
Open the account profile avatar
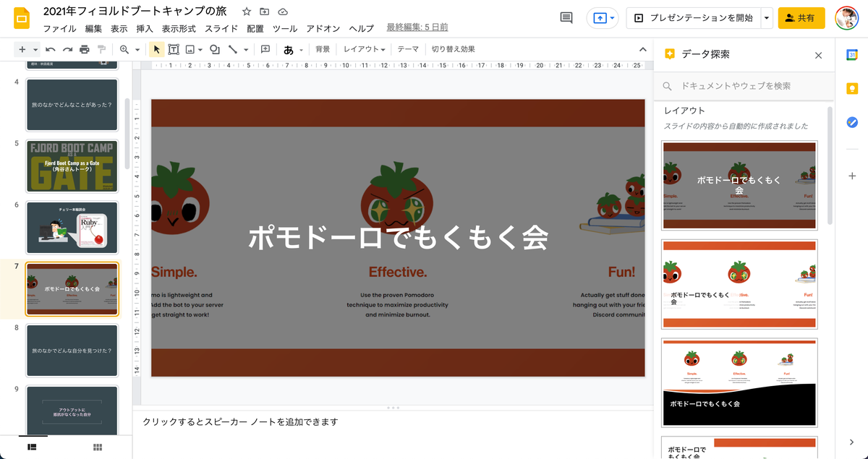click(847, 18)
